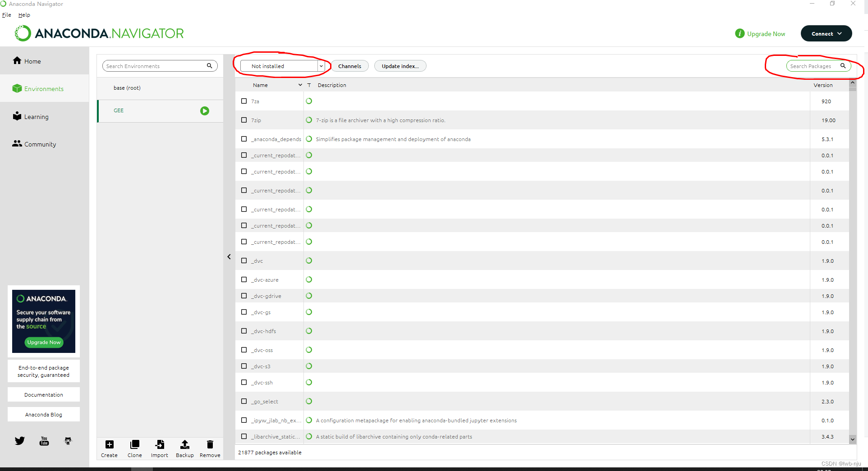Click the 7-zip file archiver description text
868x471 pixels.
click(381, 120)
